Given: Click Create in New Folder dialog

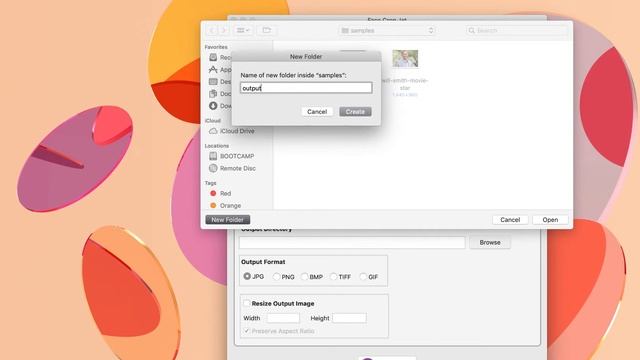Looking at the screenshot, I should click(355, 111).
